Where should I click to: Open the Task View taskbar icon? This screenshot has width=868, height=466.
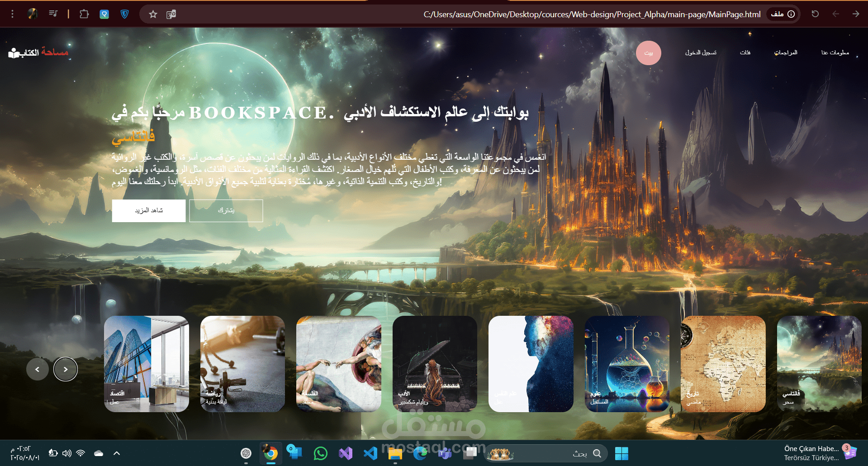coord(470,452)
